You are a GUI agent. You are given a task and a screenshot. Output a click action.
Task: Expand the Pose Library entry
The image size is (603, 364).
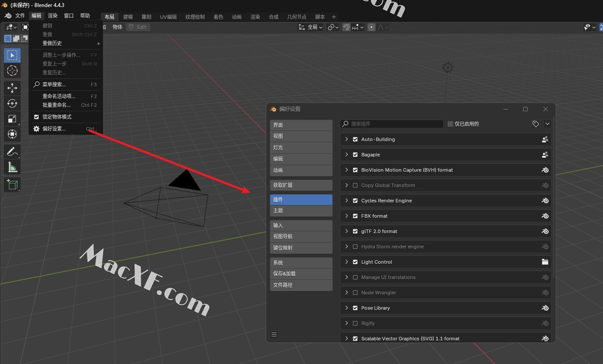[x=346, y=308]
